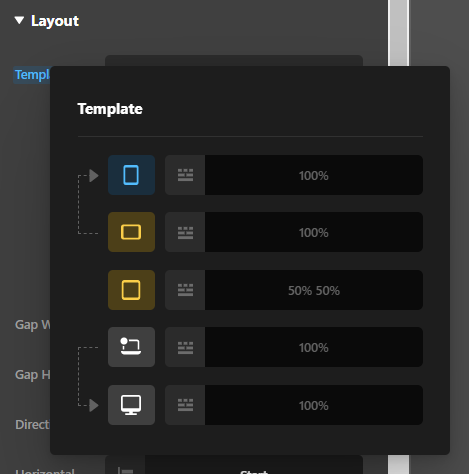The image size is (469, 474).
Task: Edit the portrait tablet 100% template field
Action: point(314,175)
